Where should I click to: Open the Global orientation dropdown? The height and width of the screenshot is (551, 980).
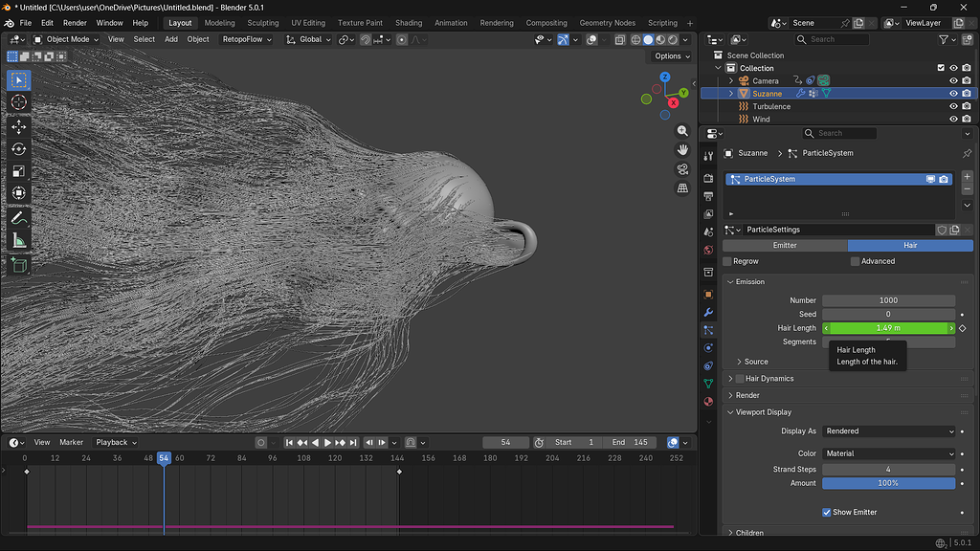pyautogui.click(x=308, y=39)
